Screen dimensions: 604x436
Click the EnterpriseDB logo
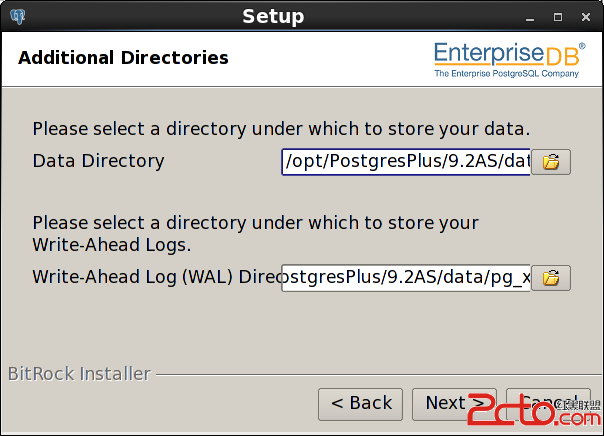tap(509, 60)
